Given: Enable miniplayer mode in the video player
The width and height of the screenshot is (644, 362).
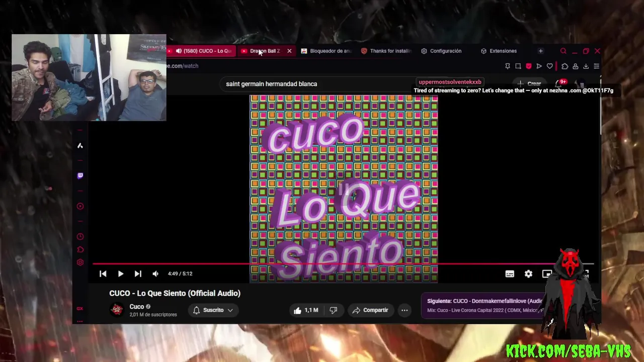Looking at the screenshot, I should [547, 274].
